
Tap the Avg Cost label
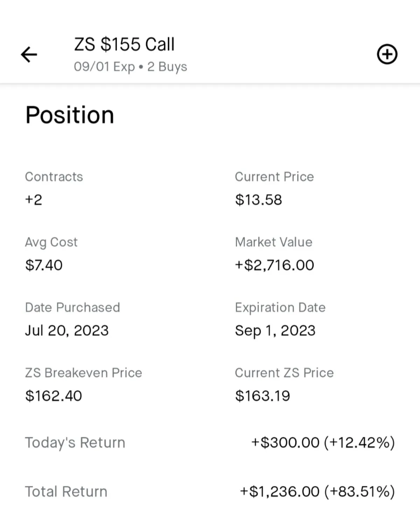pyautogui.click(x=51, y=242)
